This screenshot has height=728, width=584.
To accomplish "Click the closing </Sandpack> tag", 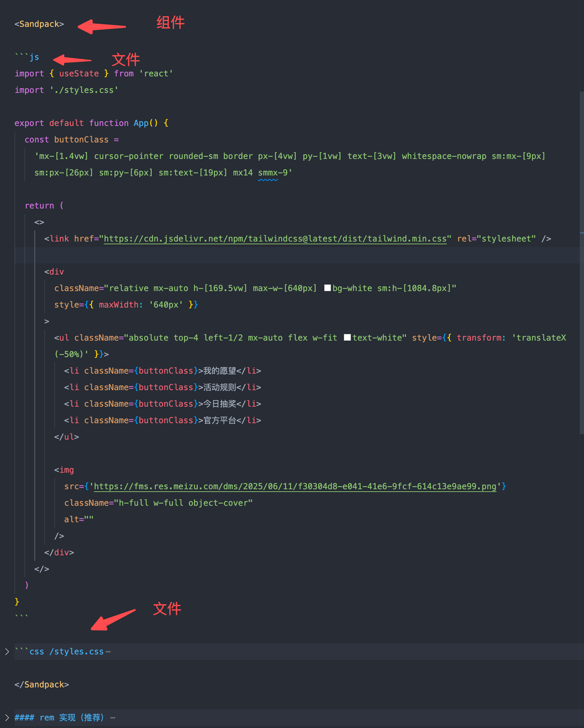I will point(42,685).
